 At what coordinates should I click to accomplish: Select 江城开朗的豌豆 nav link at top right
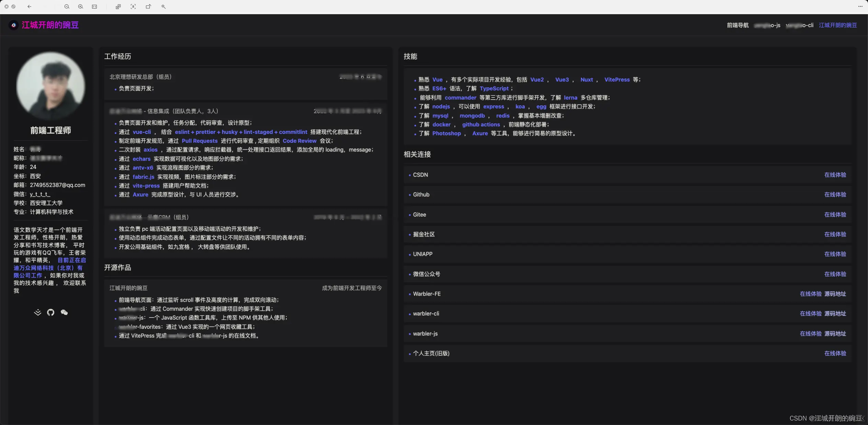(x=838, y=25)
